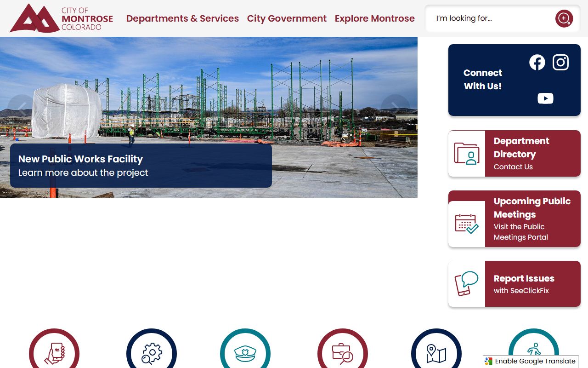Show the previous slide in the carousel
588x368 pixels.
21,109
